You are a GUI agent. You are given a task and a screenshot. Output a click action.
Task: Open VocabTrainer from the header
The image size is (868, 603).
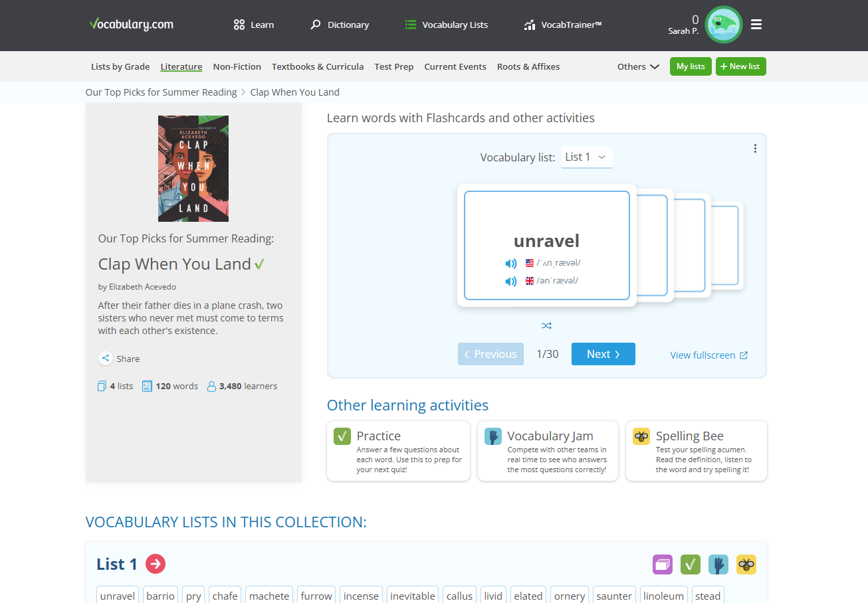coord(563,25)
